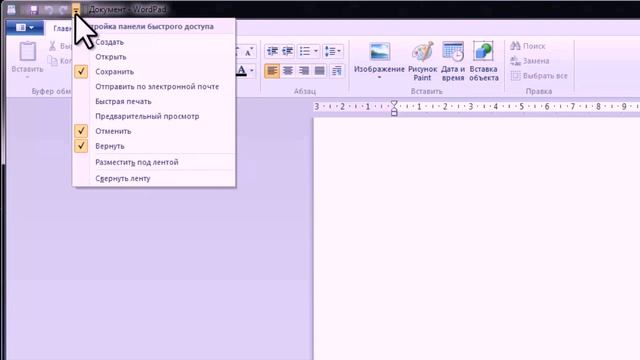Expand the Изображение dropdown arrow

(379, 77)
